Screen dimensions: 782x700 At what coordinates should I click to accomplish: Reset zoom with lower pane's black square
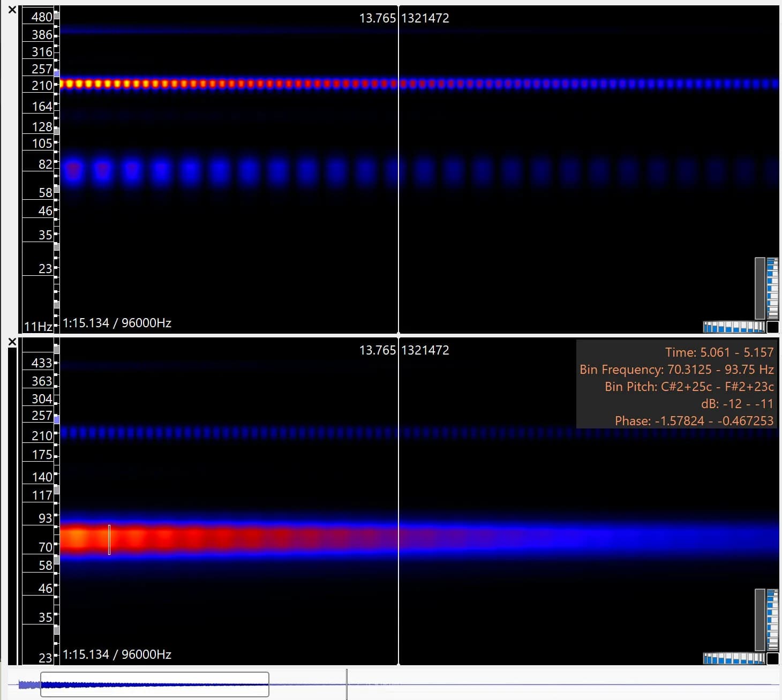772,658
